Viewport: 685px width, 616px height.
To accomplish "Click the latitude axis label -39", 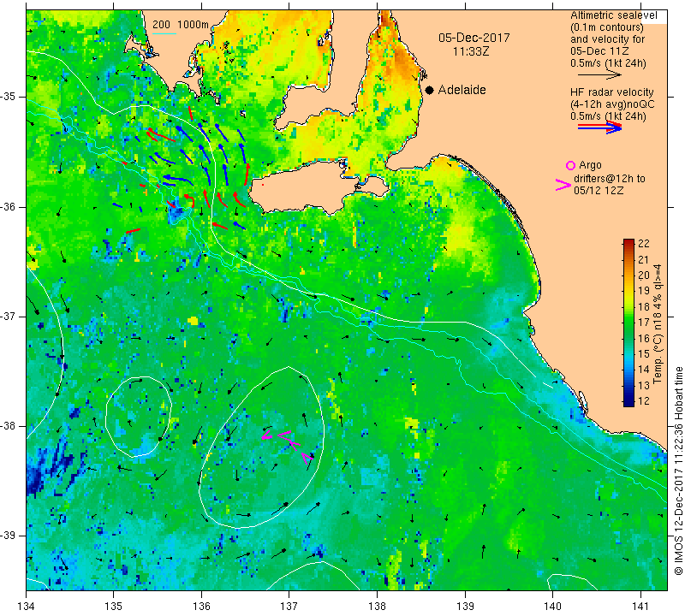I will click(9, 536).
